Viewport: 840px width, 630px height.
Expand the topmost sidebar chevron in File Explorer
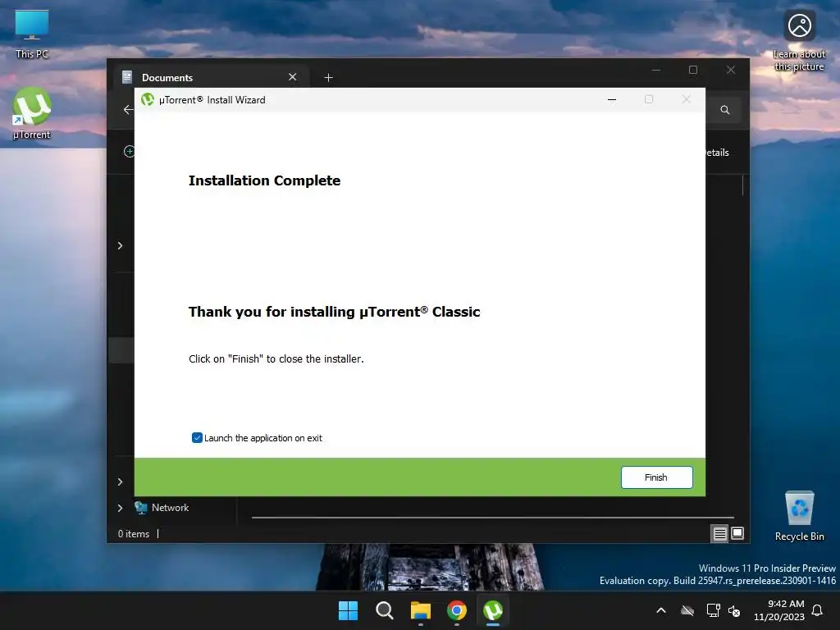click(120, 245)
